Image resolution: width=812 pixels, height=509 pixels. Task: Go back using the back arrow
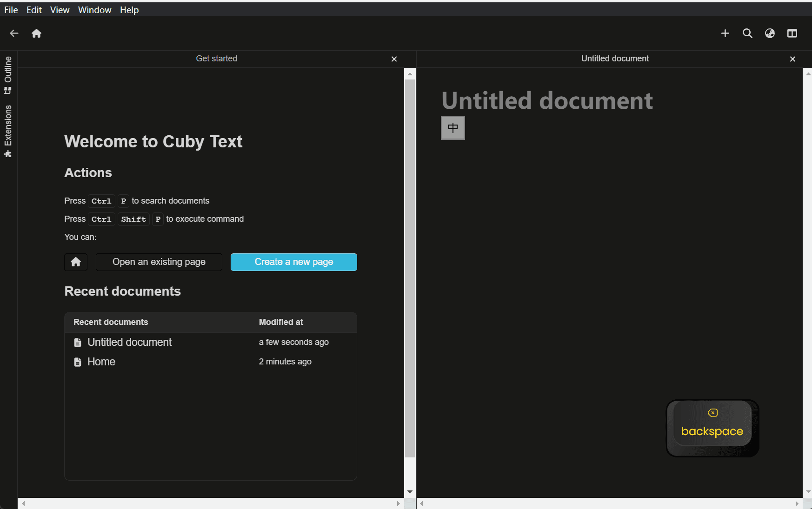point(14,33)
